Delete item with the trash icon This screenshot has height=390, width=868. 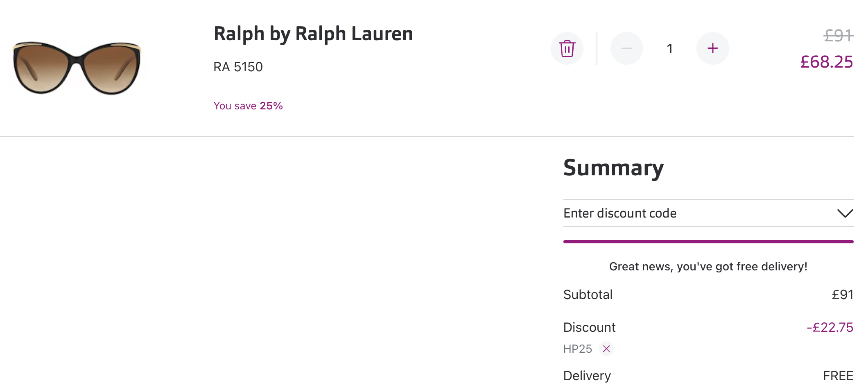pyautogui.click(x=567, y=48)
